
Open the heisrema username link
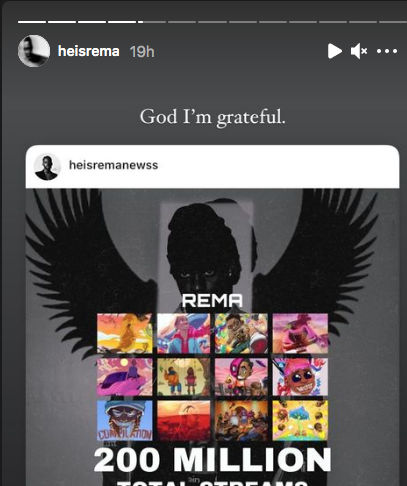click(x=89, y=51)
